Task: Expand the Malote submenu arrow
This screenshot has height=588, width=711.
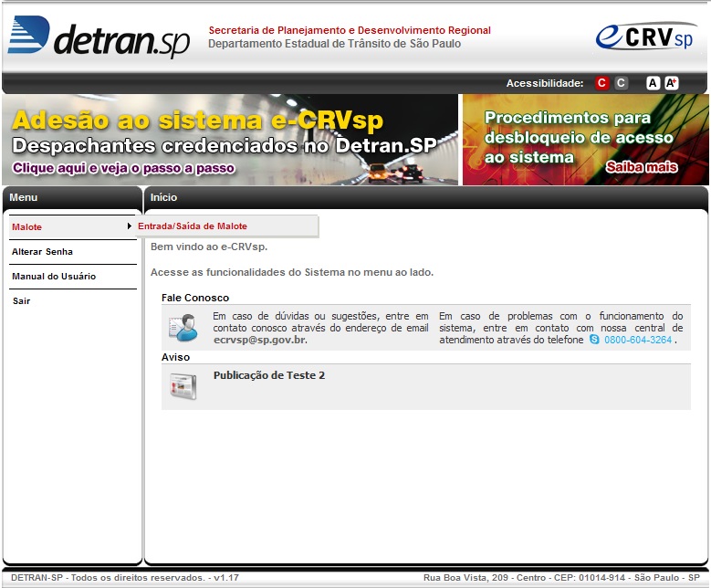Action: click(130, 226)
